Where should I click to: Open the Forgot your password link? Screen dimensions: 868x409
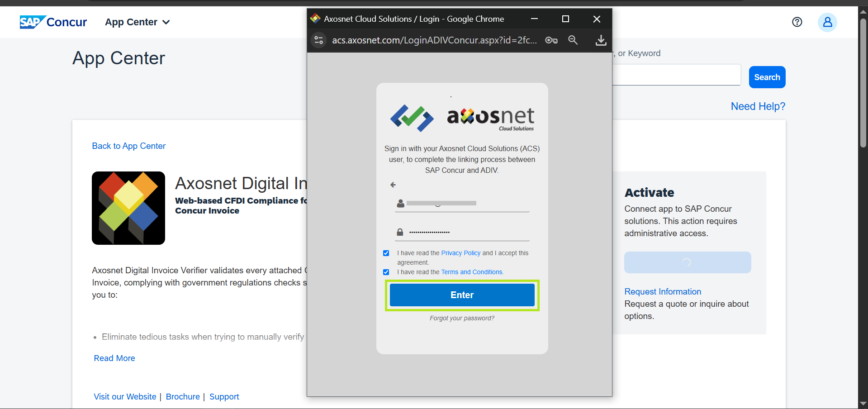click(x=462, y=319)
